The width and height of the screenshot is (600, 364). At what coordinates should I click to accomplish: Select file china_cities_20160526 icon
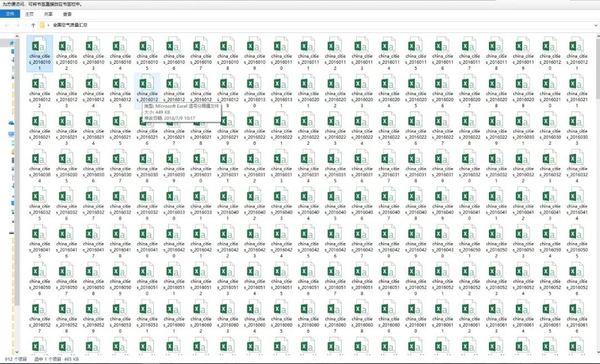577,270
